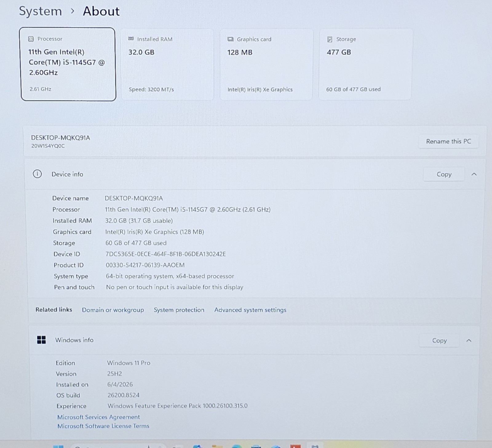Click the "System type" row label
The height and width of the screenshot is (448, 492).
point(71,276)
